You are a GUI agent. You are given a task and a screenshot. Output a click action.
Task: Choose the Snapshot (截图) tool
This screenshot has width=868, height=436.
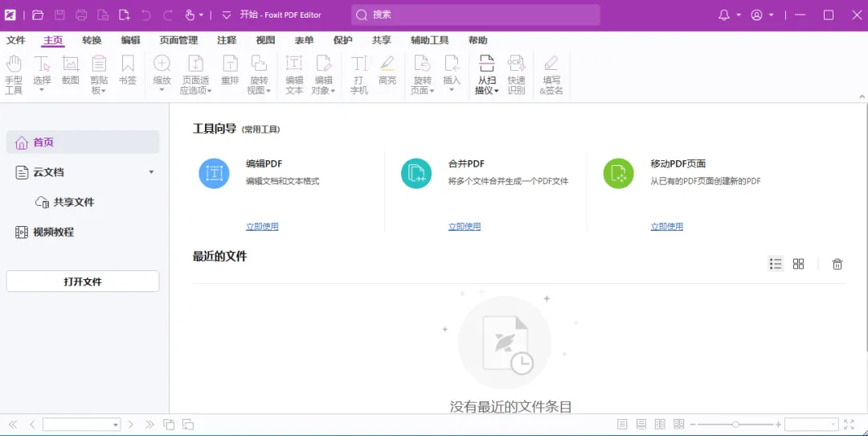coord(70,70)
